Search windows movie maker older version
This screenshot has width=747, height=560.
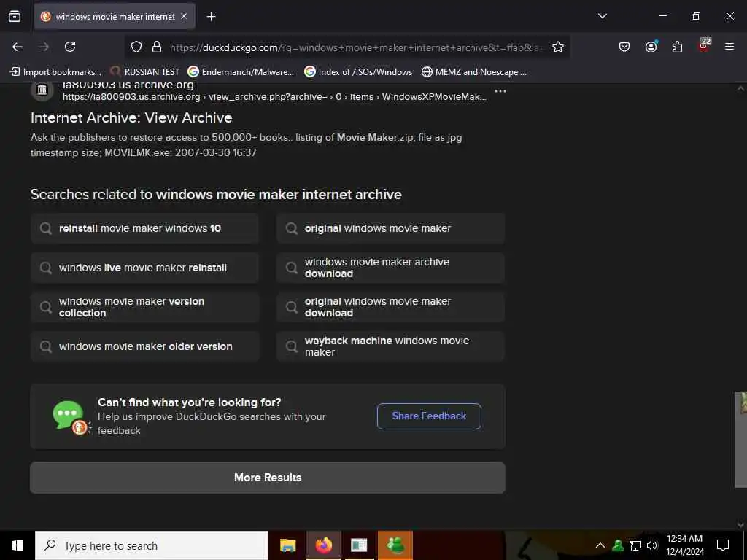pyautogui.click(x=145, y=346)
